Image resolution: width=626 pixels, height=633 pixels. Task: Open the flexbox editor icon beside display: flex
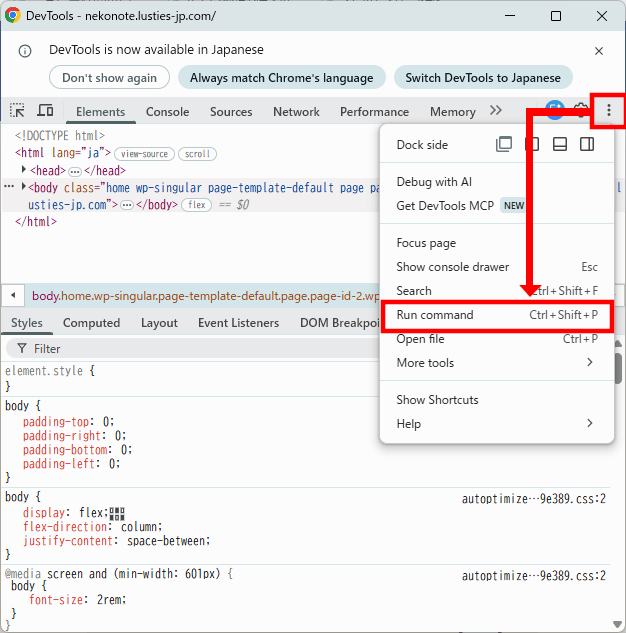click(117, 514)
